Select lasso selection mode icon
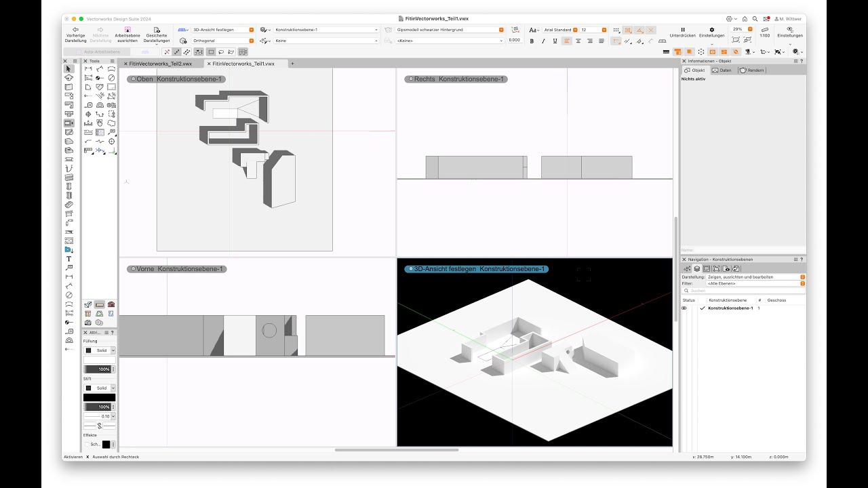This screenshot has width=868, height=488. (x=221, y=52)
